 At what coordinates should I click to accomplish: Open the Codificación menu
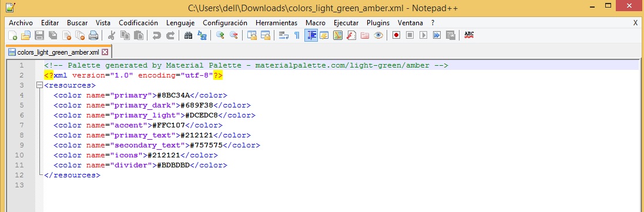[139, 23]
